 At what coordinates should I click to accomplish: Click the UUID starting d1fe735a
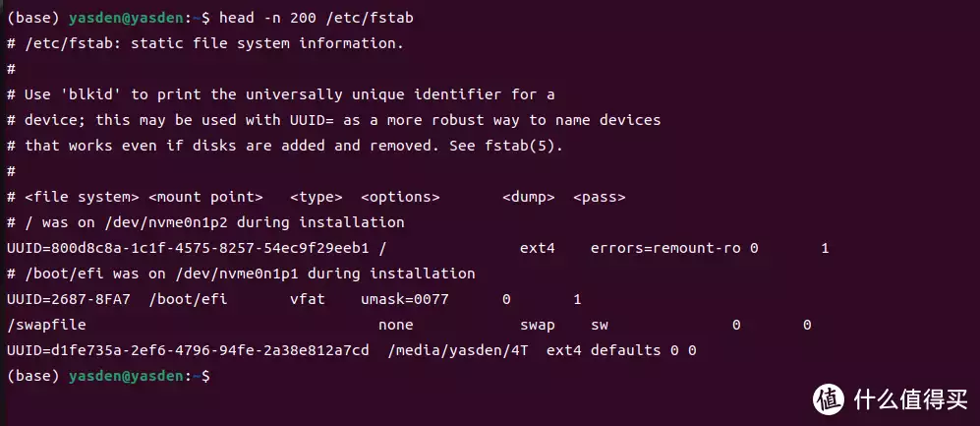(188, 350)
